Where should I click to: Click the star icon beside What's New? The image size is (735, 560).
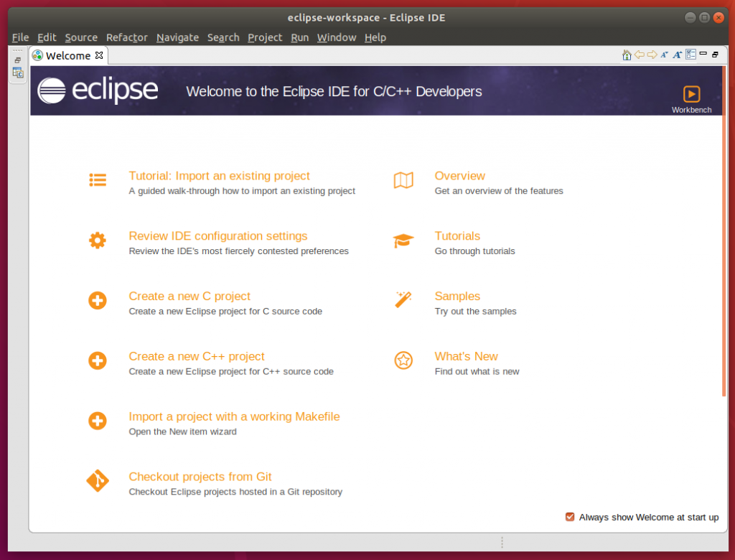tap(403, 360)
